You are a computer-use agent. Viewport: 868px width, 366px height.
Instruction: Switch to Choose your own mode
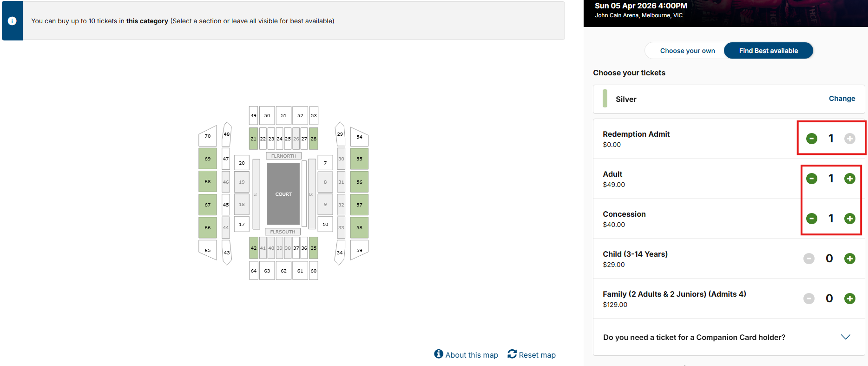687,51
